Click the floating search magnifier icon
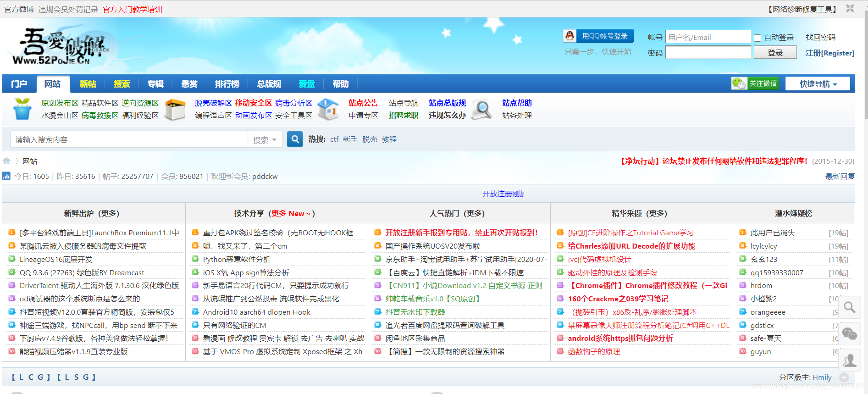 pos(850,307)
